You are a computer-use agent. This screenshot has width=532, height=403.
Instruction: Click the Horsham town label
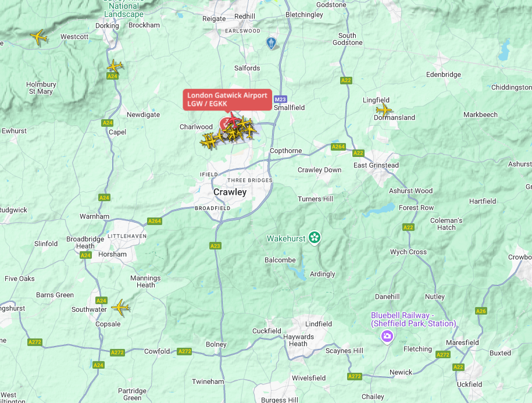[112, 254]
